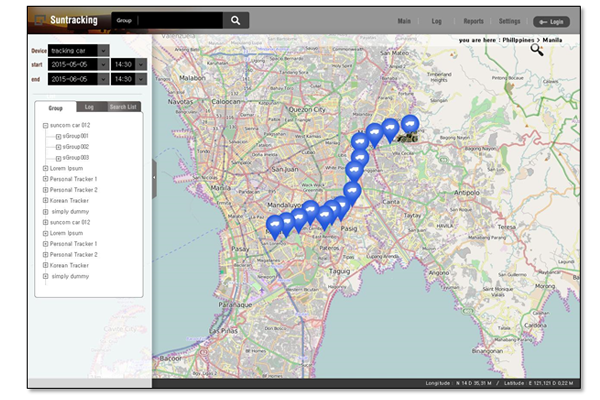Expand the sGroup001 subgroup
Image resolution: width=600 pixels, height=400 pixels.
pos(59,136)
